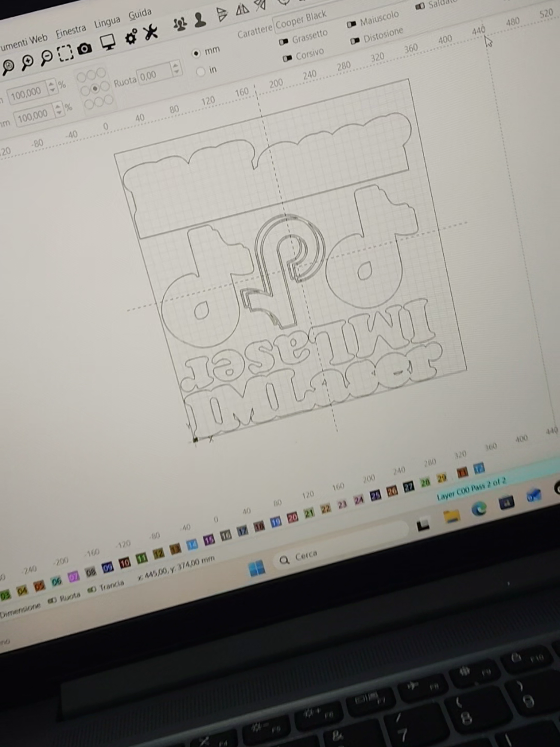560x747 pixels.
Task: Open Microsoft Edge from the taskbar
Action: pyautogui.click(x=479, y=509)
